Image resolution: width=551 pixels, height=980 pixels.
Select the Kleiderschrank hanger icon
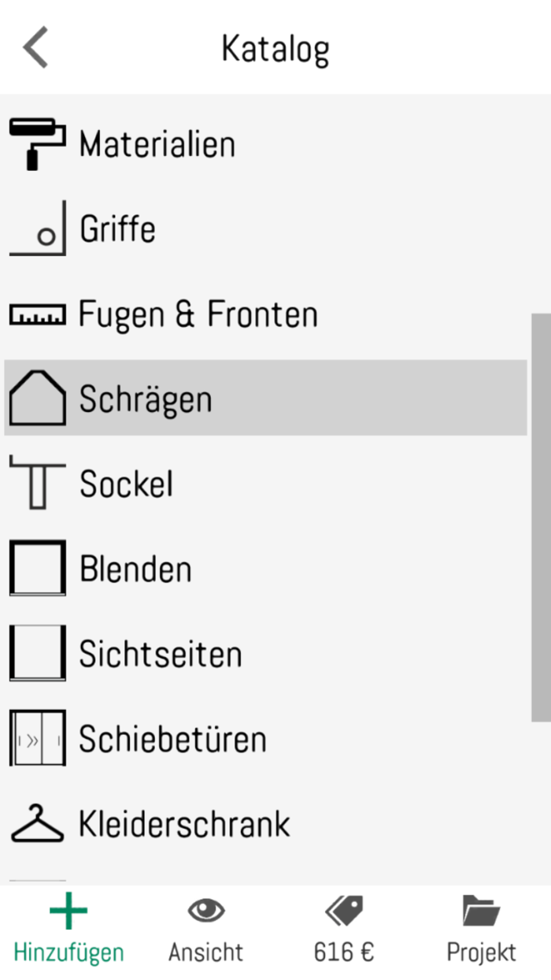pyautogui.click(x=35, y=824)
